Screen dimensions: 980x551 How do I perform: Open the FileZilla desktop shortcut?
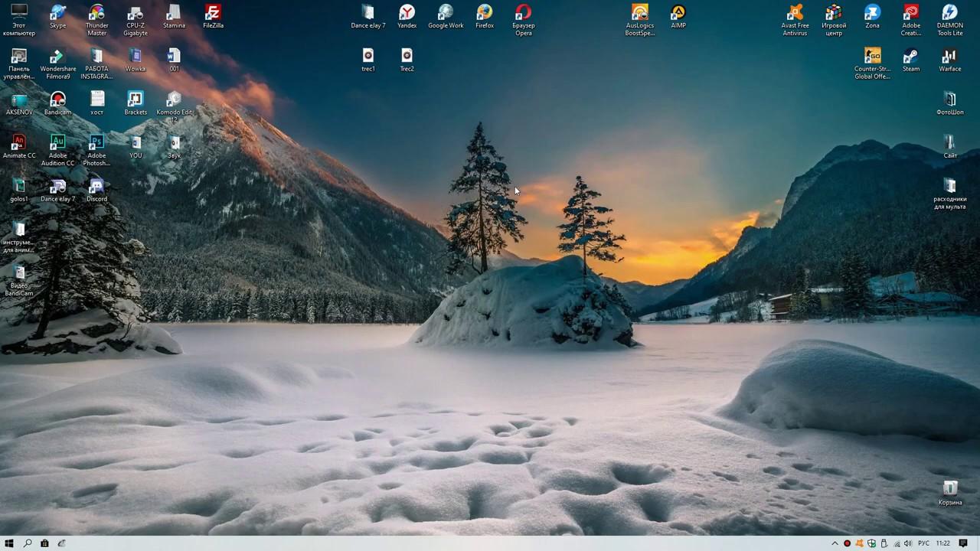click(213, 14)
